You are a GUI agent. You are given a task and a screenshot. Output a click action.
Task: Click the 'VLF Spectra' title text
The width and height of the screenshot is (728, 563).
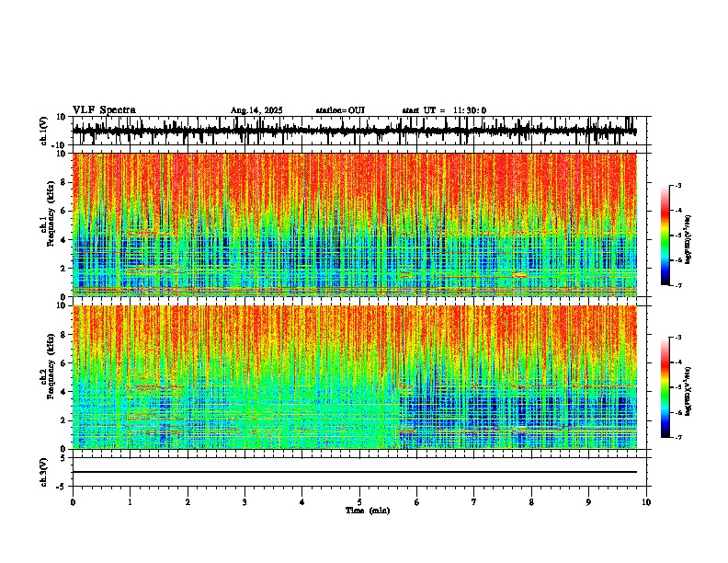tap(104, 110)
